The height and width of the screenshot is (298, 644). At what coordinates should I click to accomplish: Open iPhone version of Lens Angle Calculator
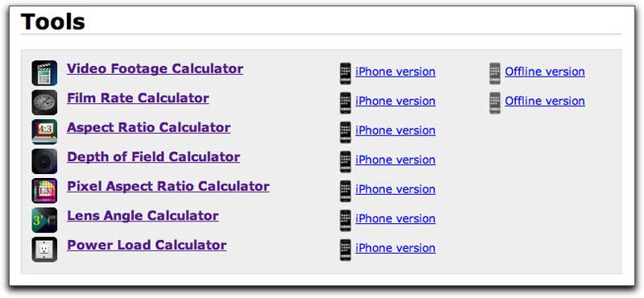coord(395,219)
